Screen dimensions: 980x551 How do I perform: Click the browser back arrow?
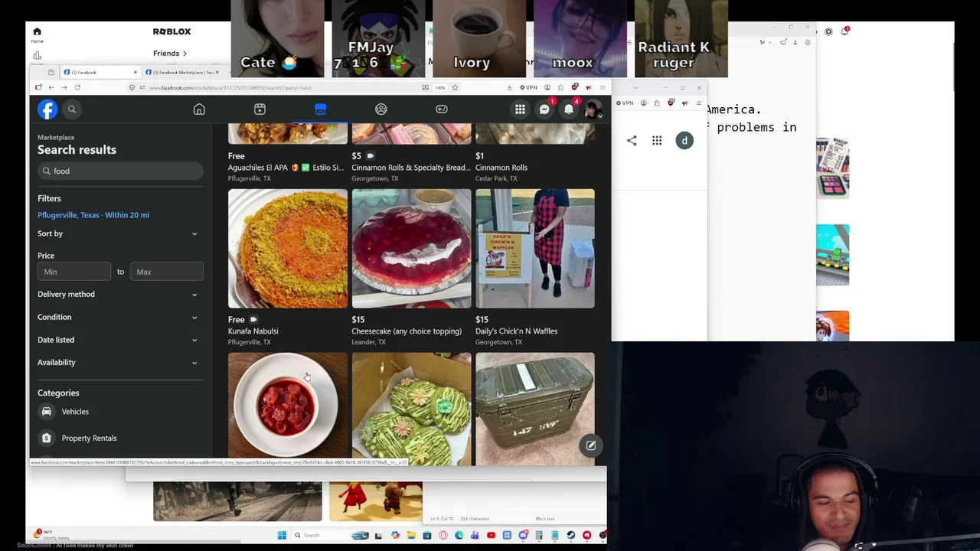(51, 87)
